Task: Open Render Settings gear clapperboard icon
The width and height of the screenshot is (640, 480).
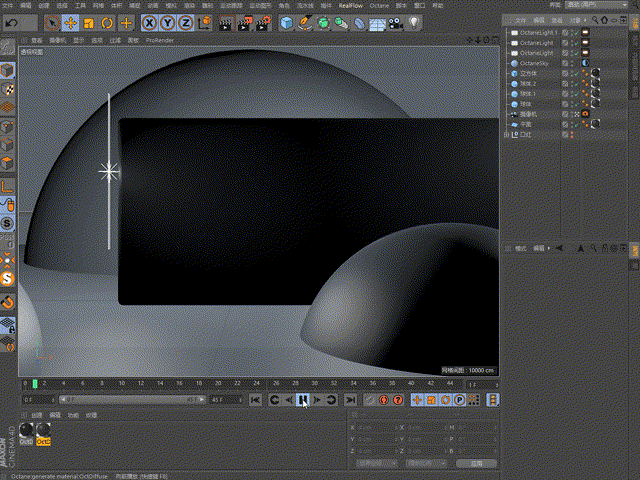Action: 264,23
